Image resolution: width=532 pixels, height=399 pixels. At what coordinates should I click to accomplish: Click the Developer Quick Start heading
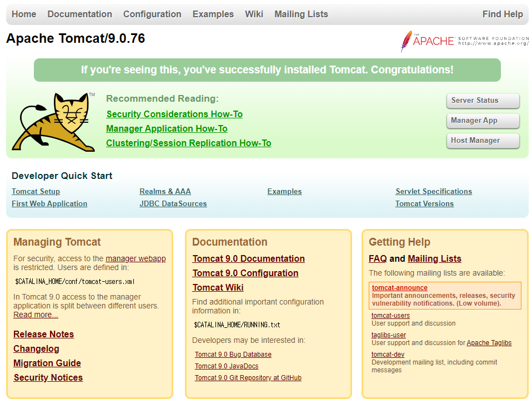coord(62,176)
